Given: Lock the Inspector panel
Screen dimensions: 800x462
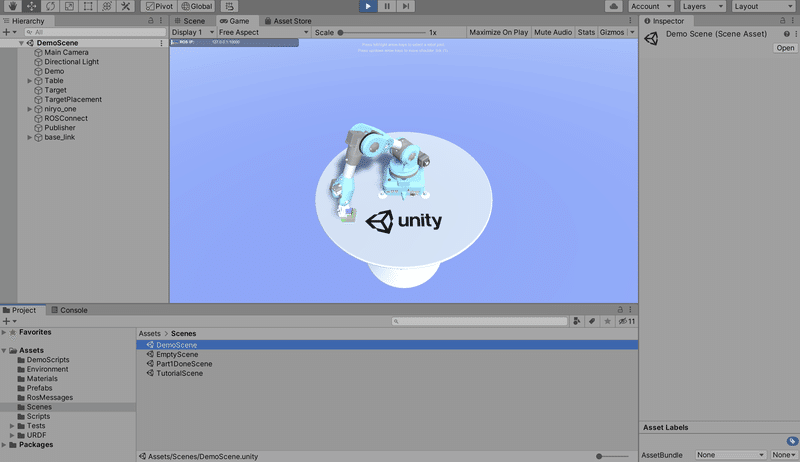Looking at the screenshot, I should pos(783,20).
